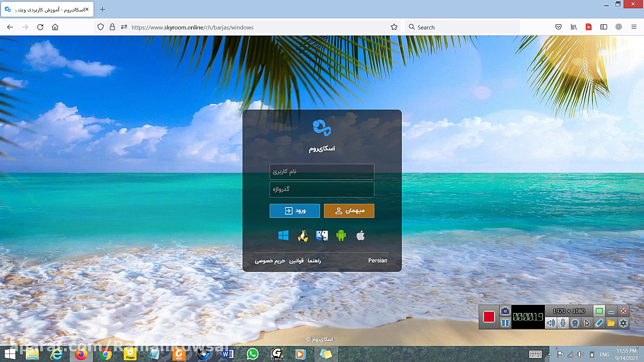
Task: Toggle webcam overlay in recorder bar
Action: tap(575, 323)
